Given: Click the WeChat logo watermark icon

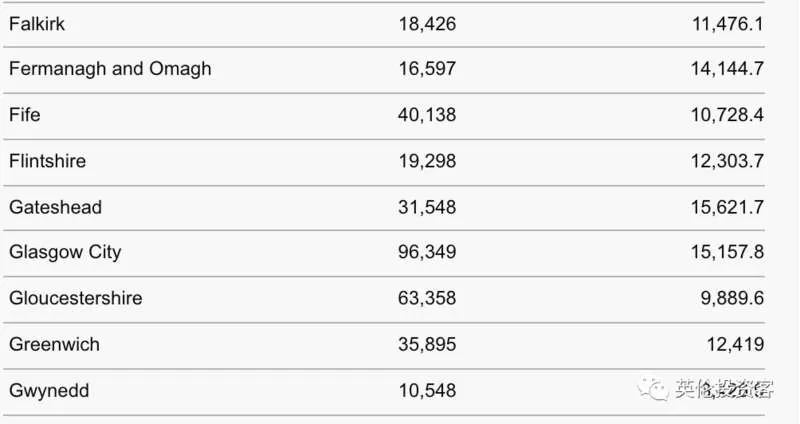Looking at the screenshot, I should [x=653, y=390].
